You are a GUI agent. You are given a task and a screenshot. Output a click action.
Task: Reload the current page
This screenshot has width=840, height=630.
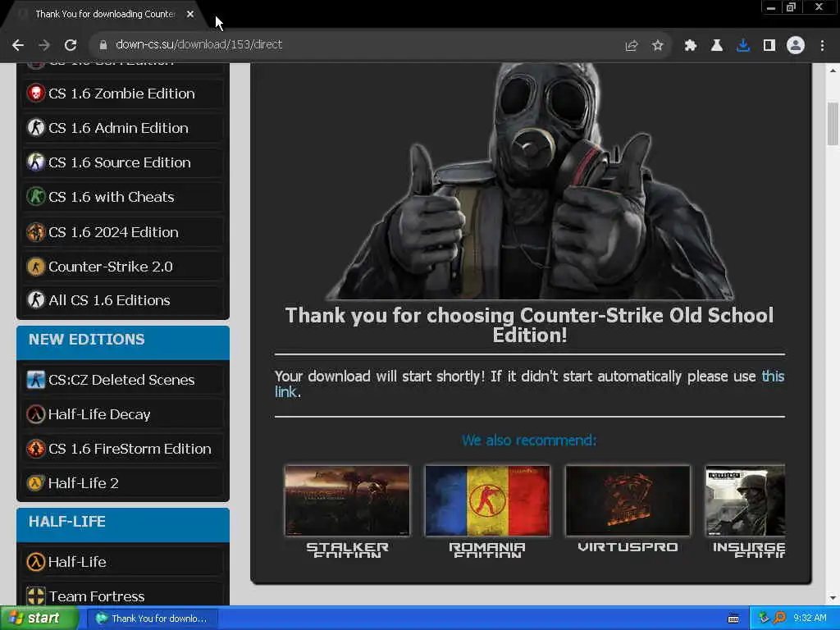pos(71,45)
